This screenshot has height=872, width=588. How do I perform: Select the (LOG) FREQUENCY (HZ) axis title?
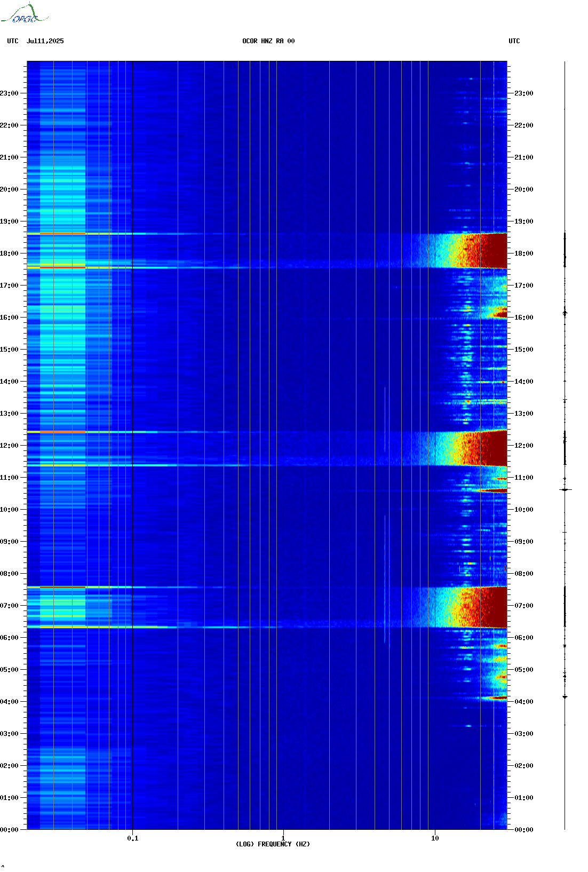pyautogui.click(x=273, y=844)
